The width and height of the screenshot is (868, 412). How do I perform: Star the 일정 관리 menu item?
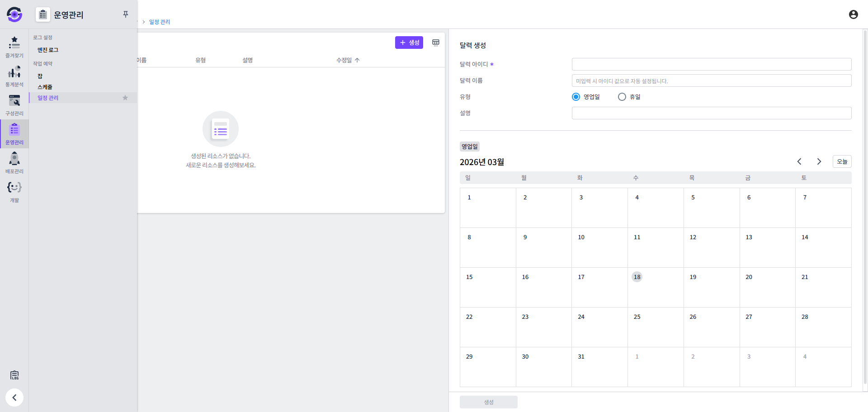[x=125, y=98]
